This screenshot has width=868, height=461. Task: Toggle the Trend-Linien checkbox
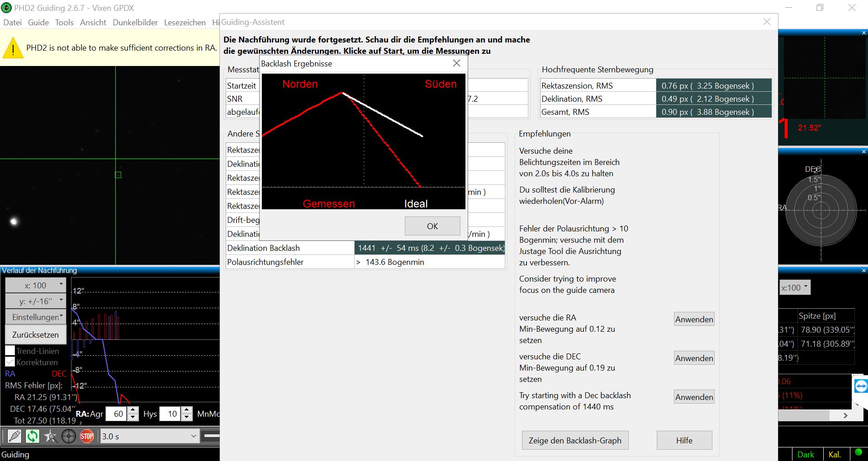tap(10, 350)
